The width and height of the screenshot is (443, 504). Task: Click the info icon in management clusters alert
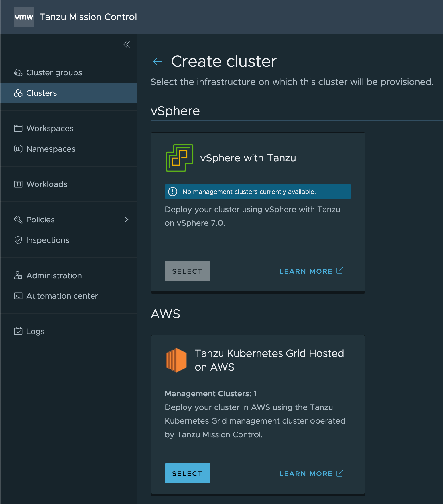click(x=173, y=192)
